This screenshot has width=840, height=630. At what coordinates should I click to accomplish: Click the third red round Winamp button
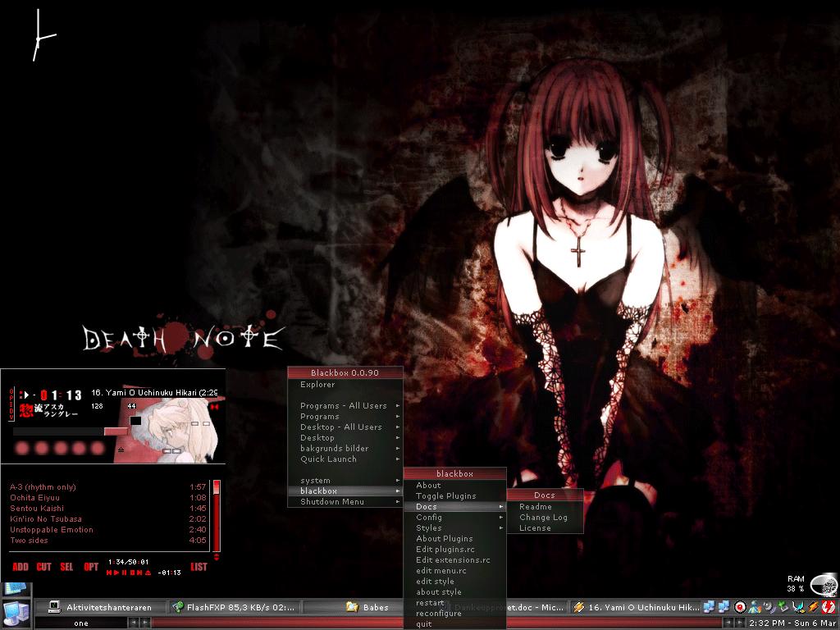60,448
